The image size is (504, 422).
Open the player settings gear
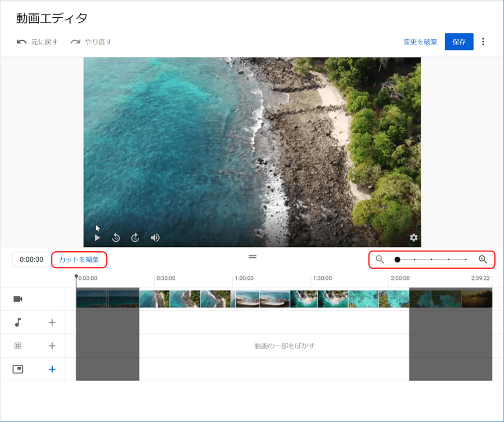[414, 238]
